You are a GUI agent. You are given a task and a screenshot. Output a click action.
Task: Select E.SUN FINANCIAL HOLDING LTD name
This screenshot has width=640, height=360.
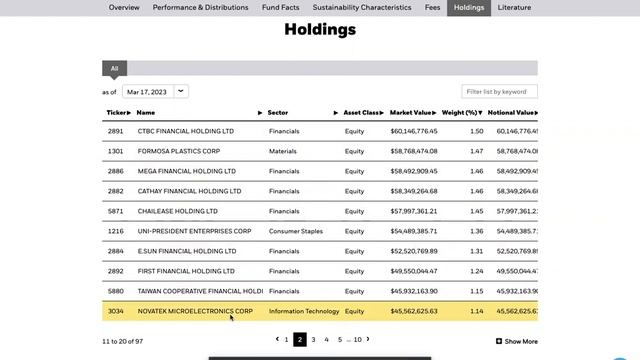[x=187, y=251]
